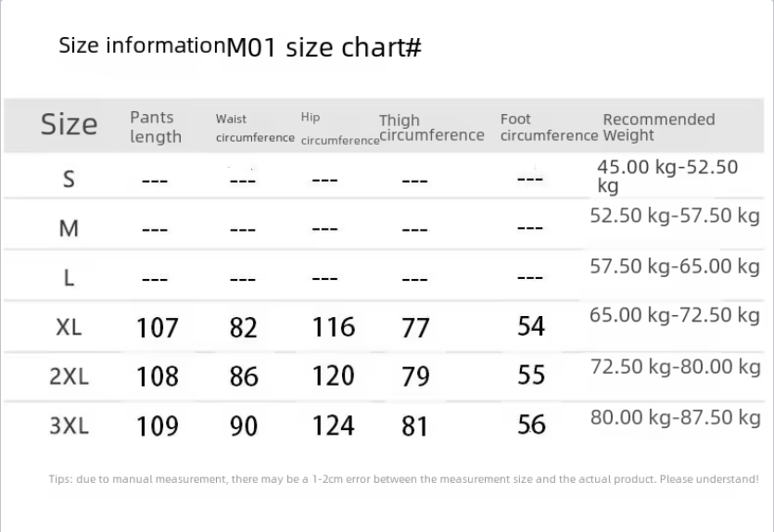Click the pants length value 107
774x532 pixels.
(157, 328)
